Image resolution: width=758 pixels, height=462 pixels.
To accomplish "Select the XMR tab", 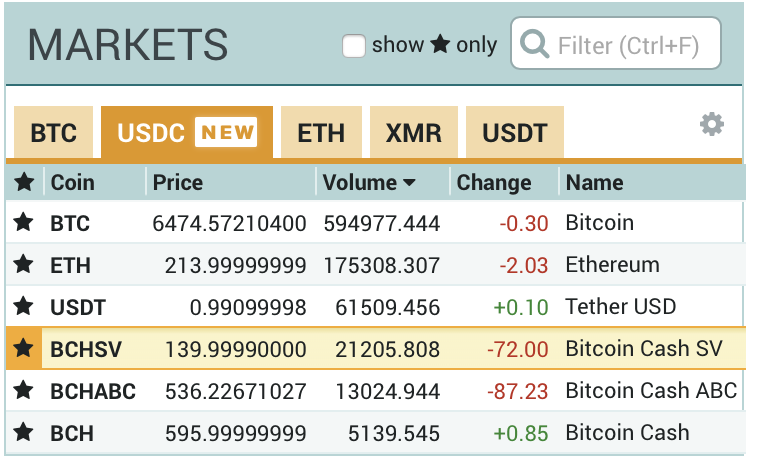I will (413, 132).
